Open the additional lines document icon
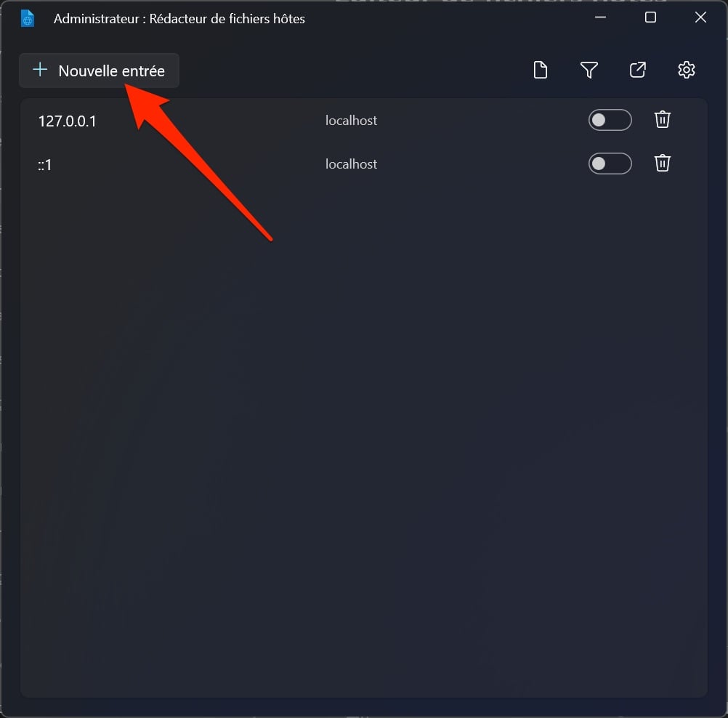This screenshot has width=728, height=718. (x=541, y=70)
